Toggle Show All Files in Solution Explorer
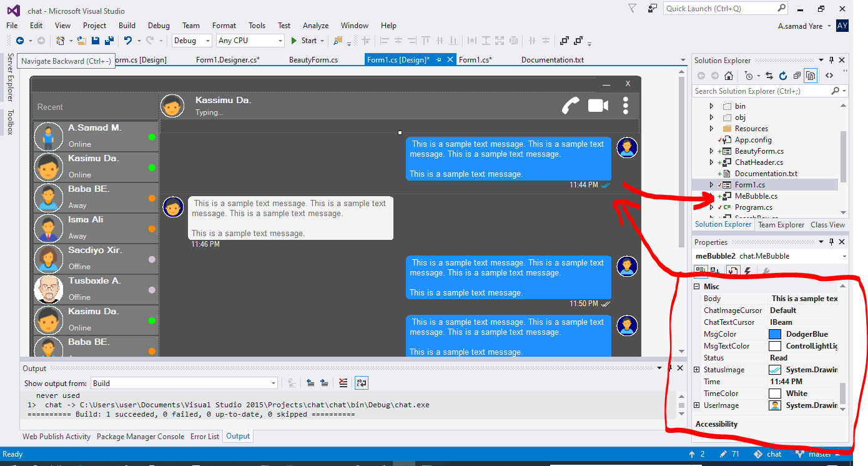The image size is (868, 466). click(x=810, y=76)
